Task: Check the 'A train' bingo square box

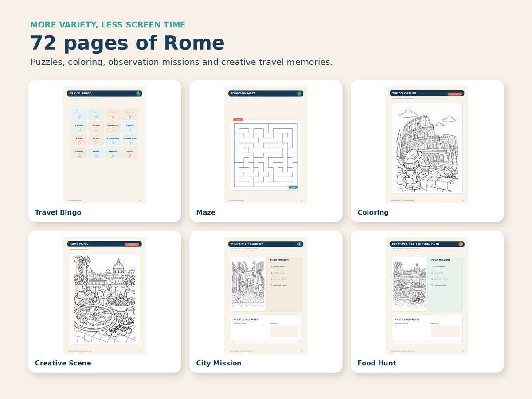Action: click(113, 117)
